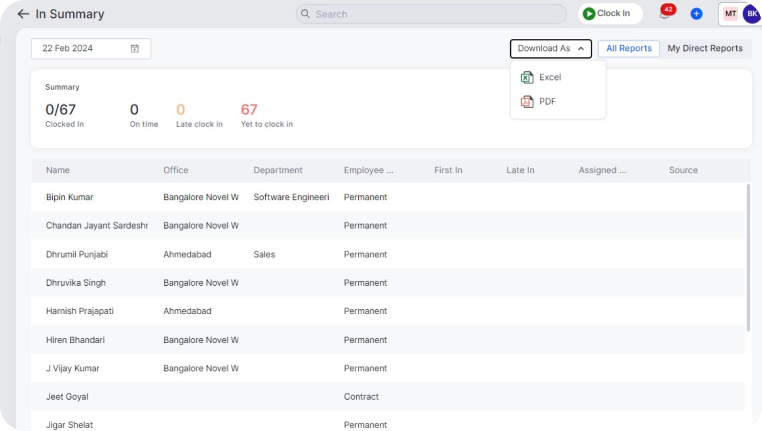
Task: Select Dhrumil Punjabi name
Action: pyautogui.click(x=77, y=254)
